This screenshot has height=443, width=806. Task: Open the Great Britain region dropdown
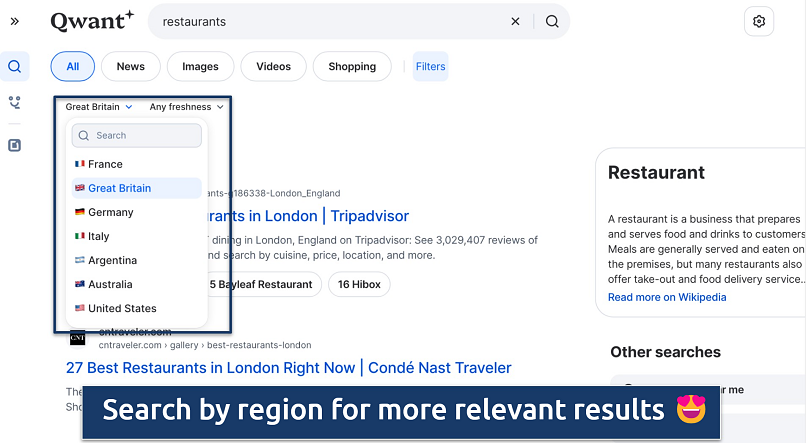coord(99,107)
